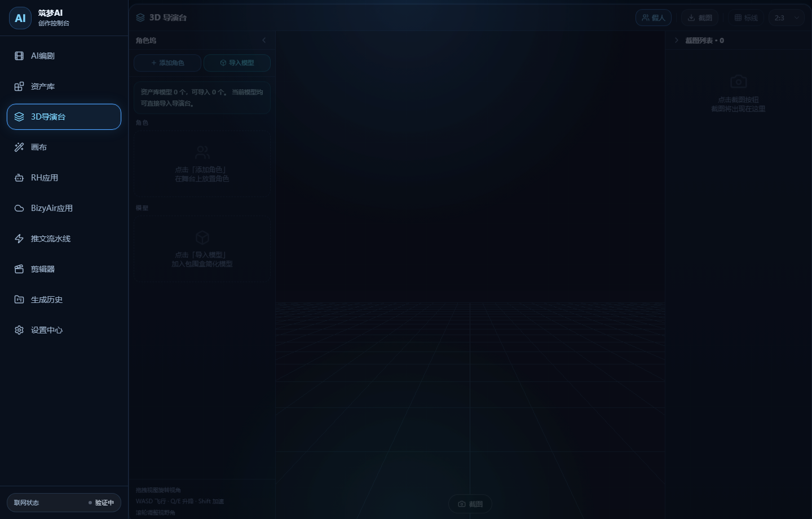Open BizyAir应用 in the sidebar
Viewport: 812px width, 519px height.
[64, 208]
